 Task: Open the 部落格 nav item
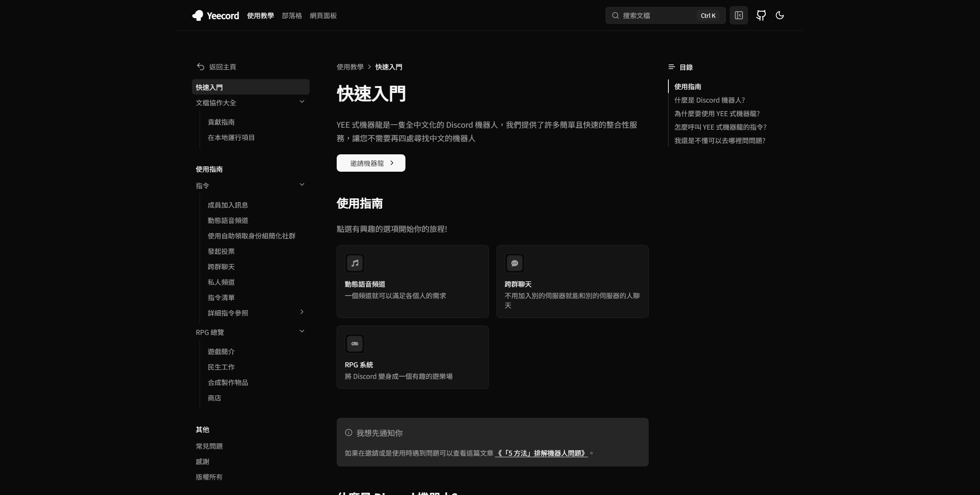click(x=292, y=15)
